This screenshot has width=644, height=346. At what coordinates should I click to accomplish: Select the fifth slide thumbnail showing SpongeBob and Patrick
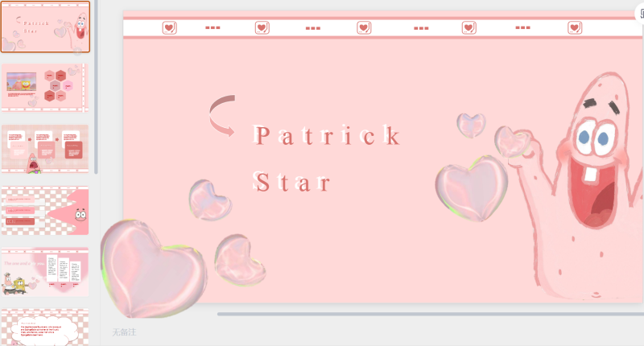[45, 272]
